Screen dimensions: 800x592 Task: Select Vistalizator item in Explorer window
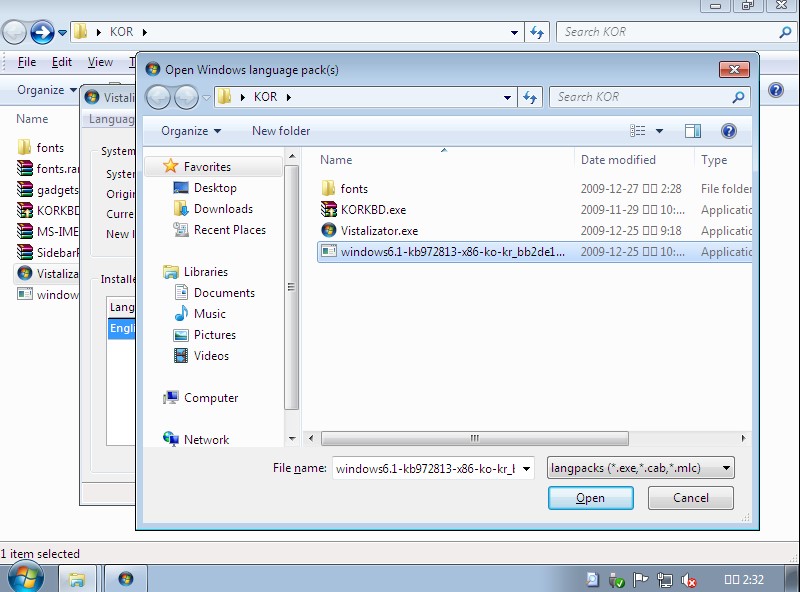pyautogui.click(x=46, y=273)
